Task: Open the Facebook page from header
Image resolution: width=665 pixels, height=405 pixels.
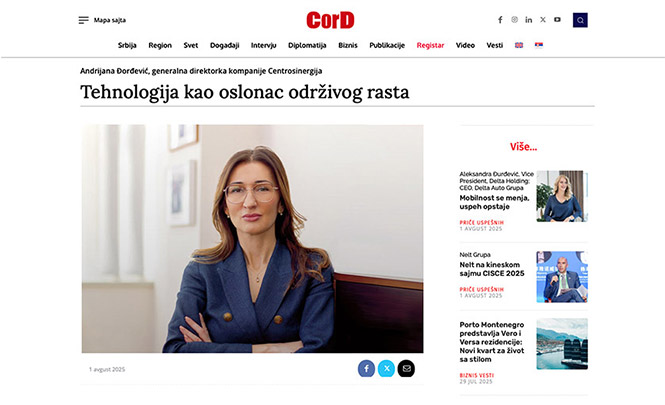Action: click(500, 20)
